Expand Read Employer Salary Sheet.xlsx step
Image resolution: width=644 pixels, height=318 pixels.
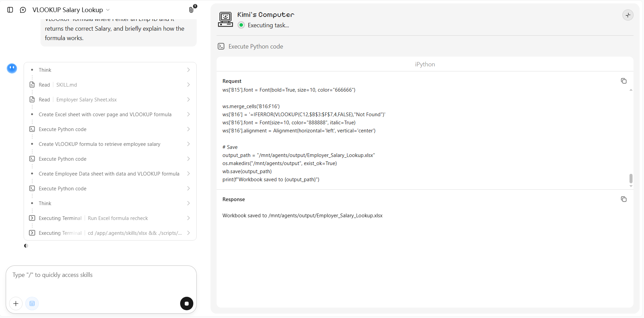[110, 99]
